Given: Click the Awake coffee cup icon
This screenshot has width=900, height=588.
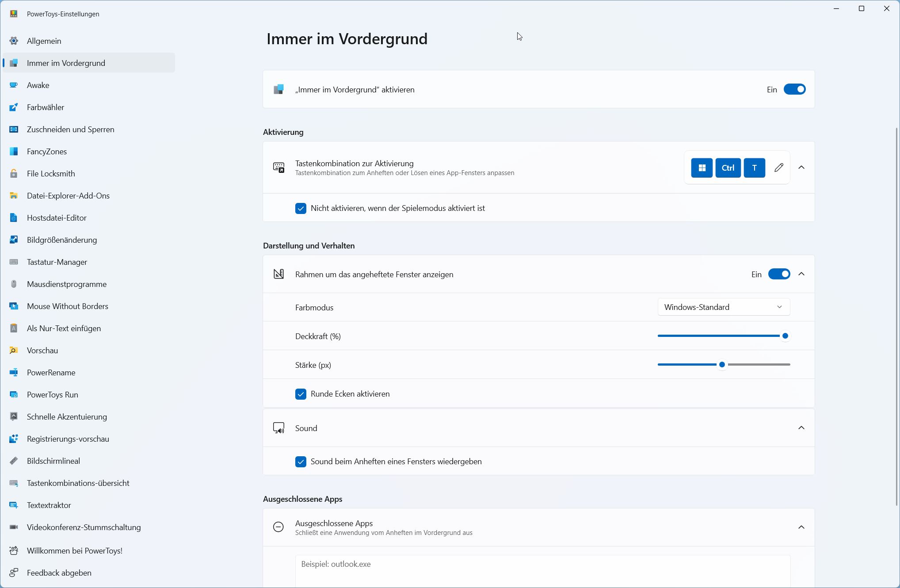Looking at the screenshot, I should tap(14, 85).
